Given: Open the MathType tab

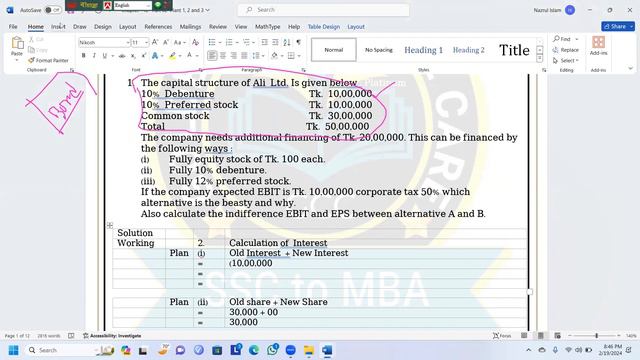Looking at the screenshot, I should (267, 27).
